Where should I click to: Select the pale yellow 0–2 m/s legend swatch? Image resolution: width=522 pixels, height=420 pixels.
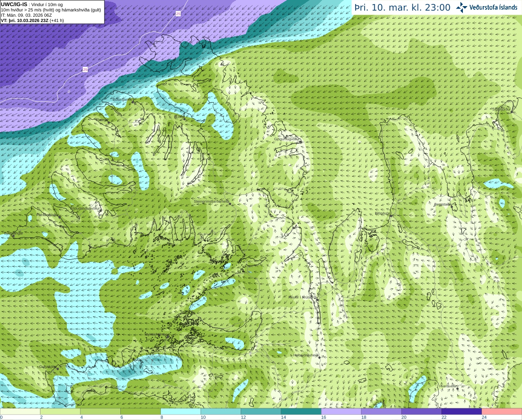click(20, 411)
